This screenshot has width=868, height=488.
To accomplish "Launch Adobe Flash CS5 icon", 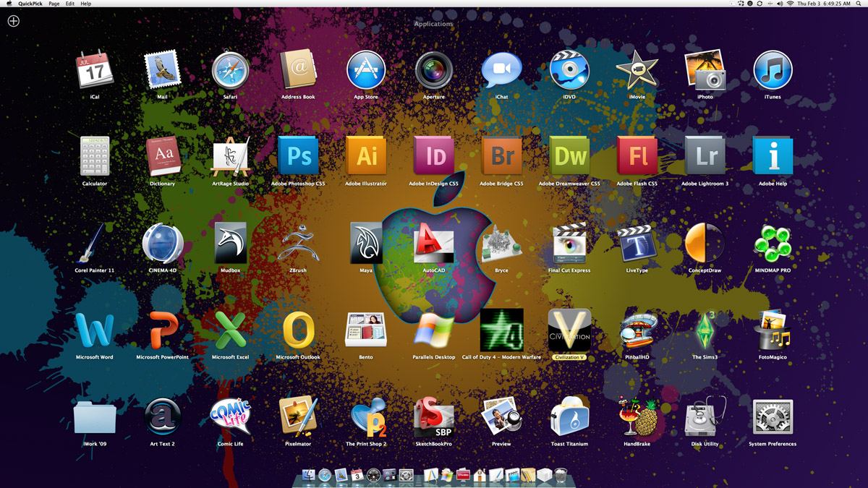I will tap(637, 156).
